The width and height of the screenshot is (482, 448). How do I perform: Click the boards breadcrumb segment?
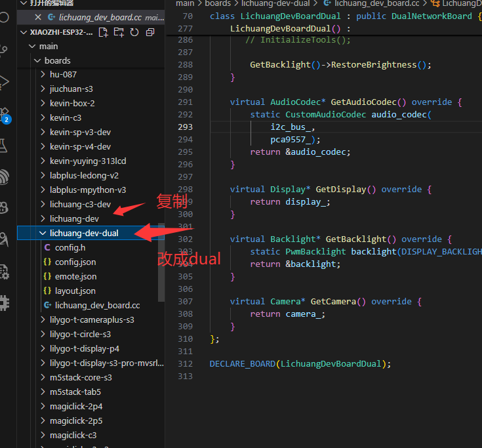coord(218,3)
